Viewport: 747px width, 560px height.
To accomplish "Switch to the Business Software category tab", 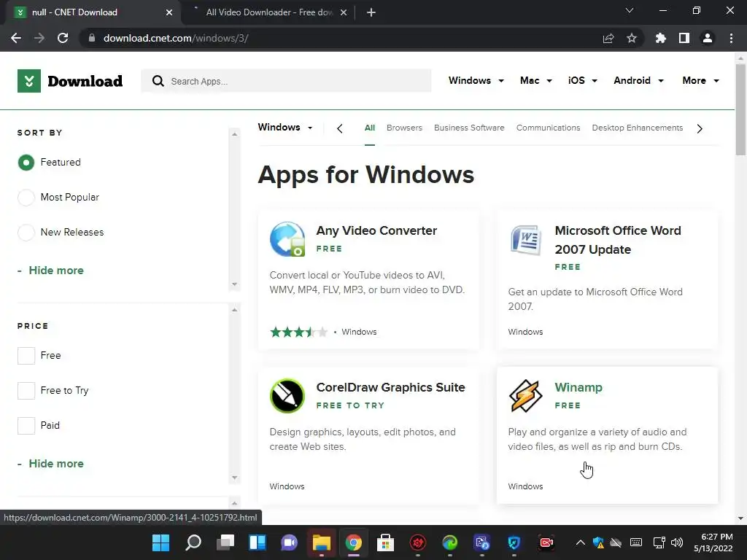I will point(469,128).
